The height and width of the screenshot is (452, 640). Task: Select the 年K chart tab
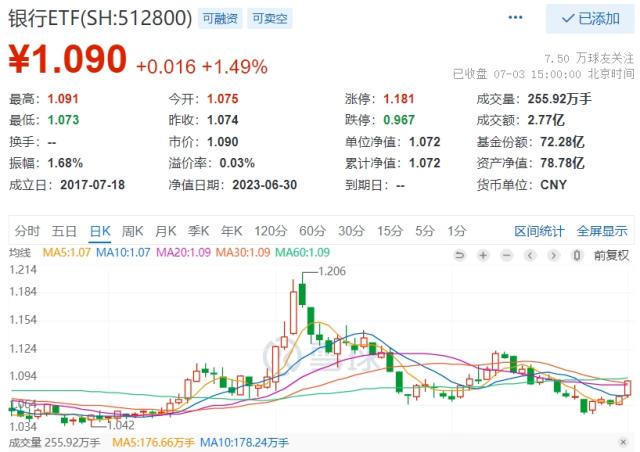coord(231,231)
